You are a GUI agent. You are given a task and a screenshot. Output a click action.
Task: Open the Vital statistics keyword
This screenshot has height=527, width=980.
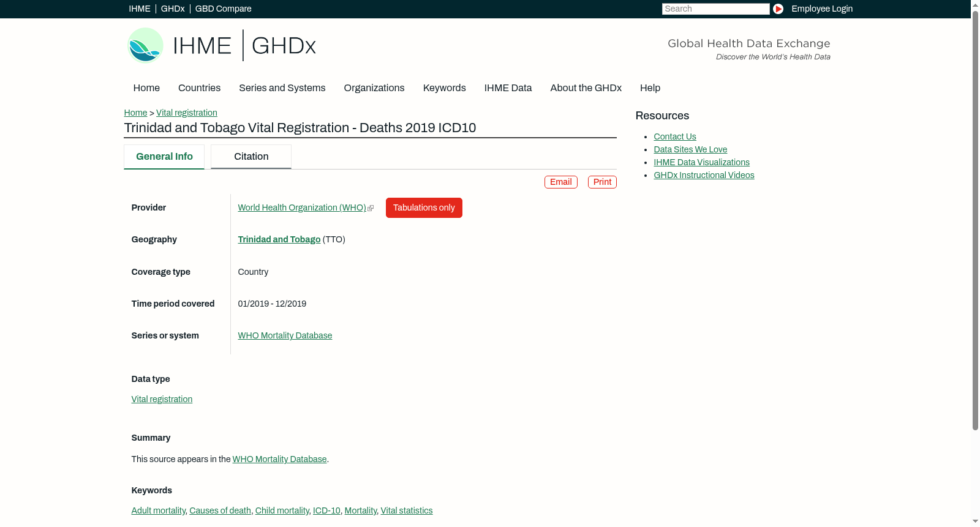pos(407,511)
